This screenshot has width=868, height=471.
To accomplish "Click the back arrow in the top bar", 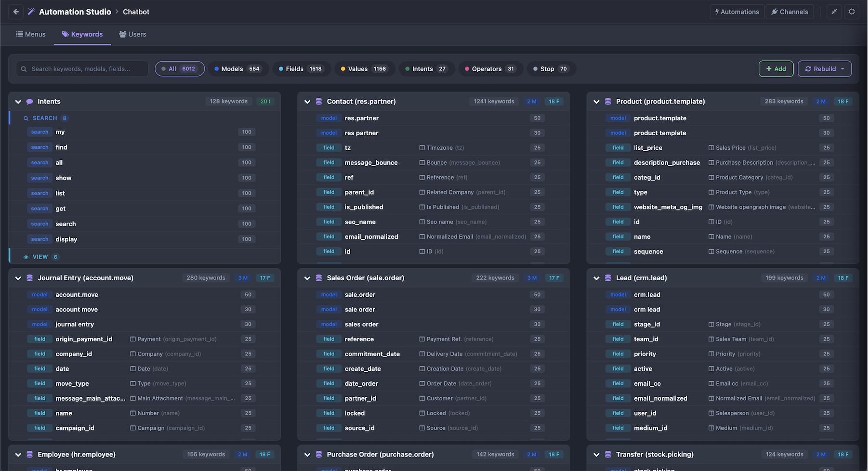I will 15,11.
